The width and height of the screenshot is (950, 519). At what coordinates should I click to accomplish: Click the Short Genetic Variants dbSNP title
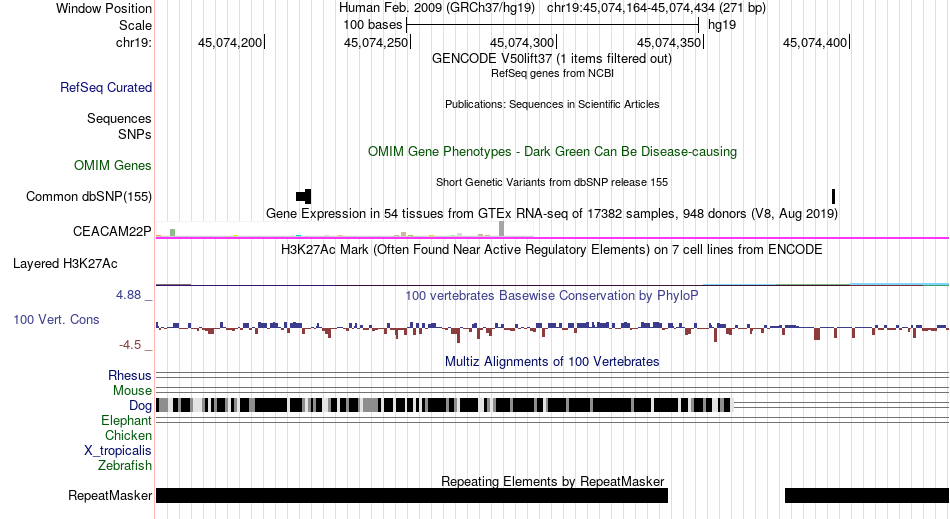pos(552,182)
